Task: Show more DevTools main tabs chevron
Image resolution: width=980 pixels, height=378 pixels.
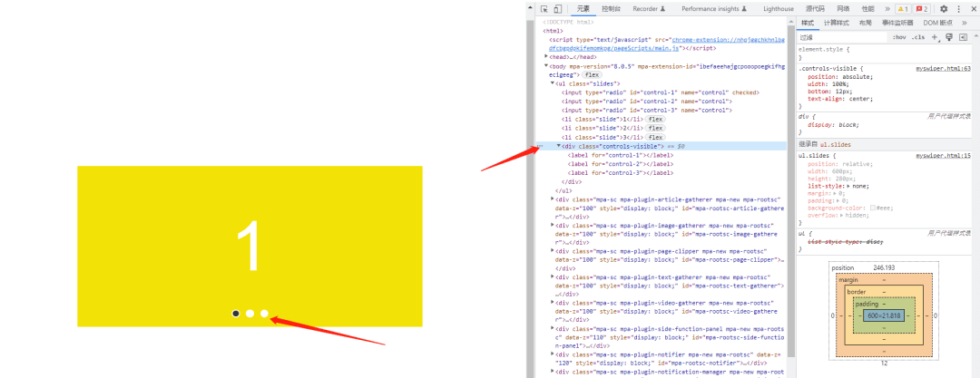Action: point(887,9)
